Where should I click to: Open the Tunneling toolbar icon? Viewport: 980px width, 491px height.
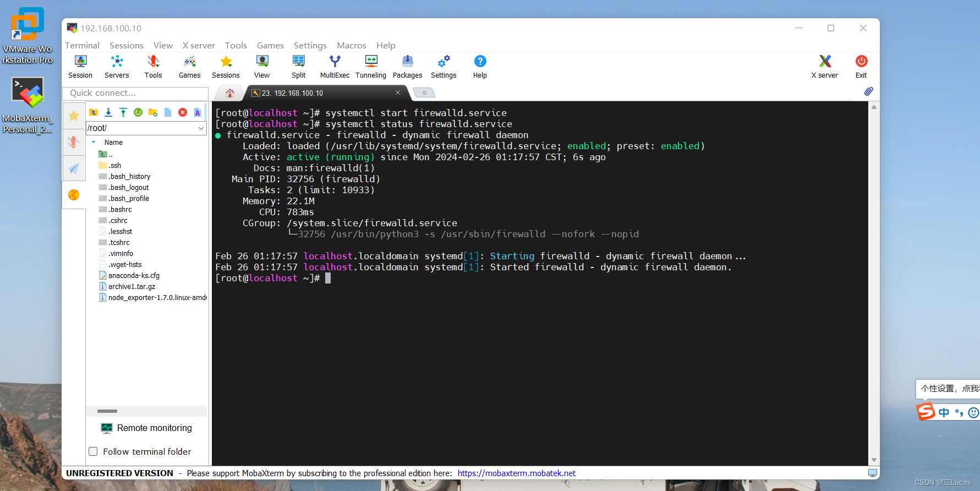(371, 67)
